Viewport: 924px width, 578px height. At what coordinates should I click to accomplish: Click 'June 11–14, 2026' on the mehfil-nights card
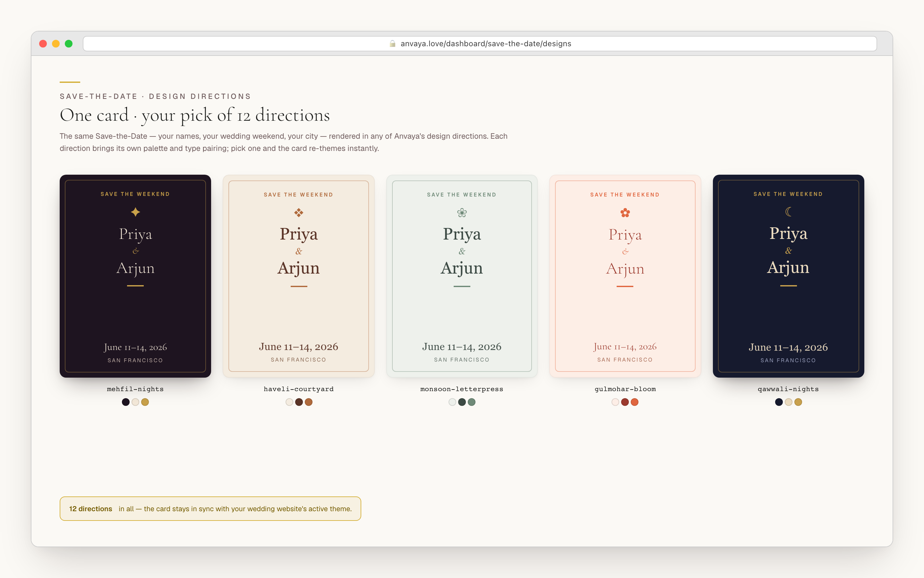pyautogui.click(x=135, y=347)
